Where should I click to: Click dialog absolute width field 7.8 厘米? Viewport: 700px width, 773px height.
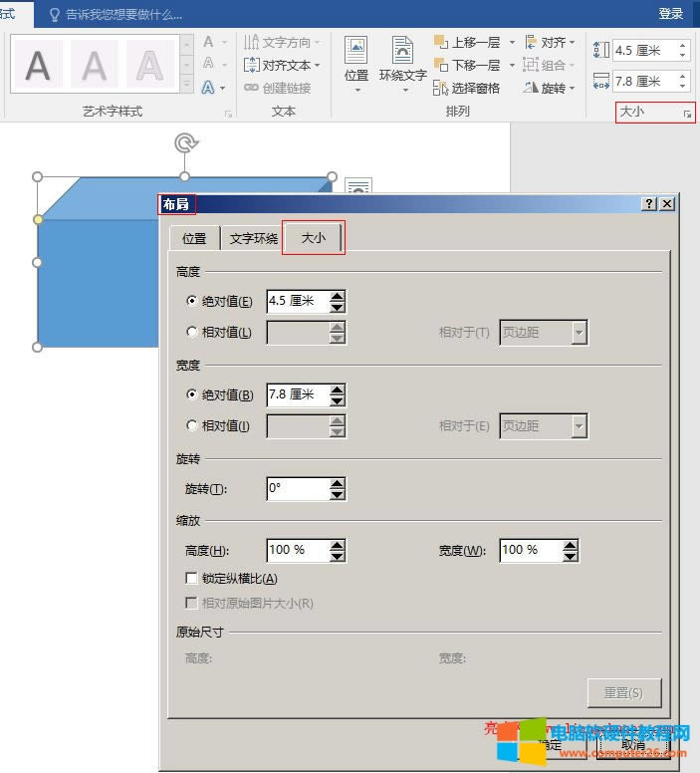[x=299, y=394]
